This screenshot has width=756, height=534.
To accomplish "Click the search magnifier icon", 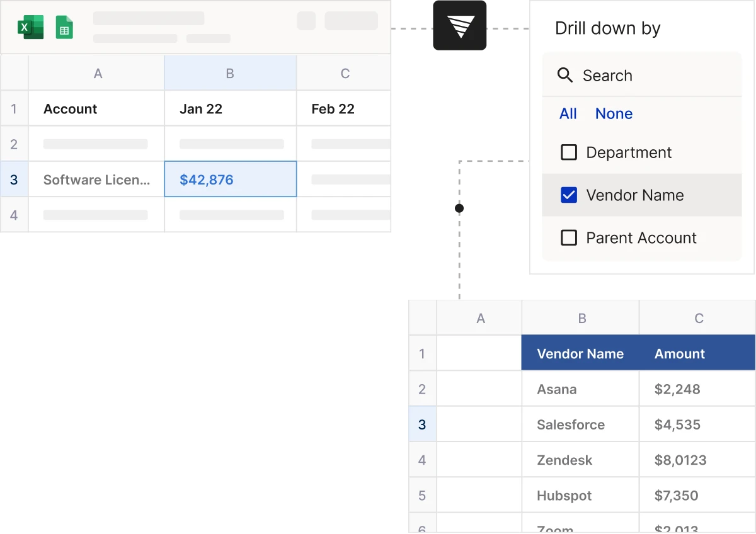I will (x=565, y=75).
